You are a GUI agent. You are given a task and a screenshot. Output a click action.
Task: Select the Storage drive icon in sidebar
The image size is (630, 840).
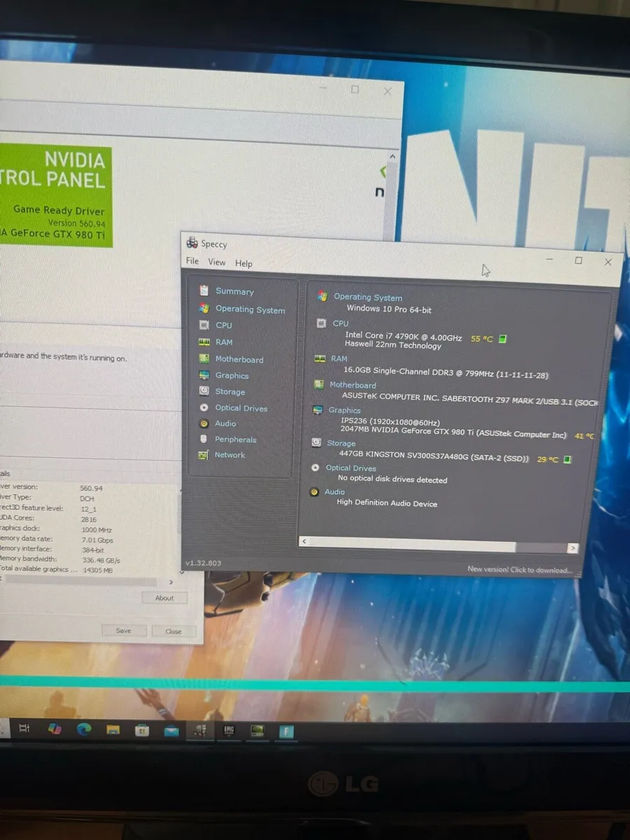[x=204, y=391]
